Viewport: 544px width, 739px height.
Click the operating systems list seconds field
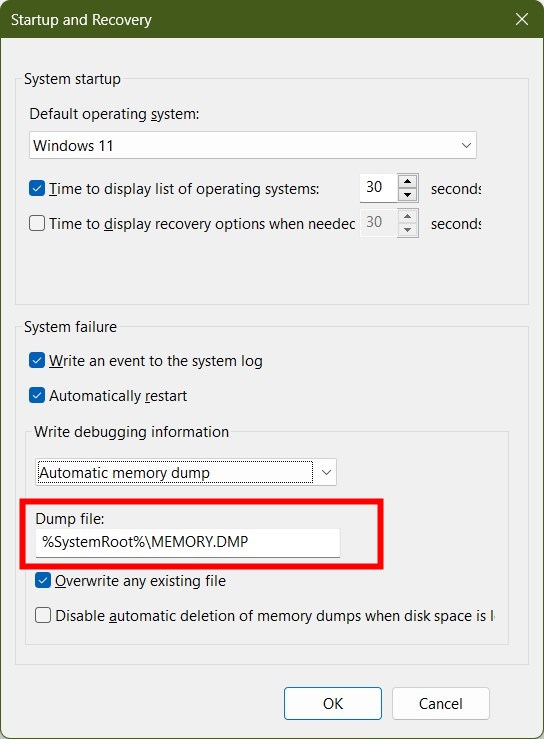tap(378, 187)
